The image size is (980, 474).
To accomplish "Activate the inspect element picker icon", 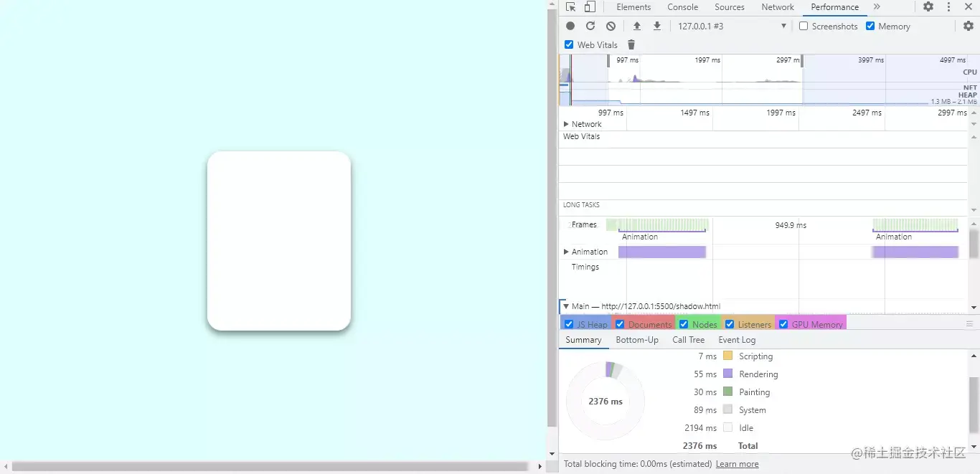I will coord(570,7).
